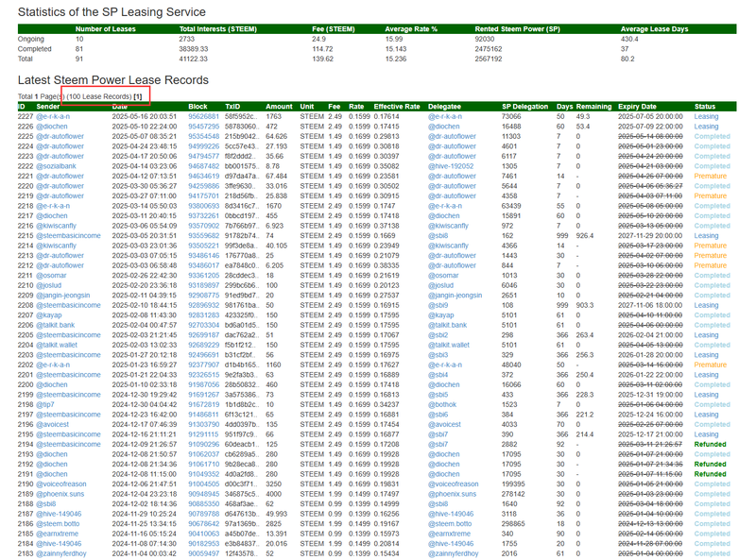Image resolution: width=756 pixels, height=560 pixels.
Task: Open block 92908775 link
Action: [x=203, y=295]
